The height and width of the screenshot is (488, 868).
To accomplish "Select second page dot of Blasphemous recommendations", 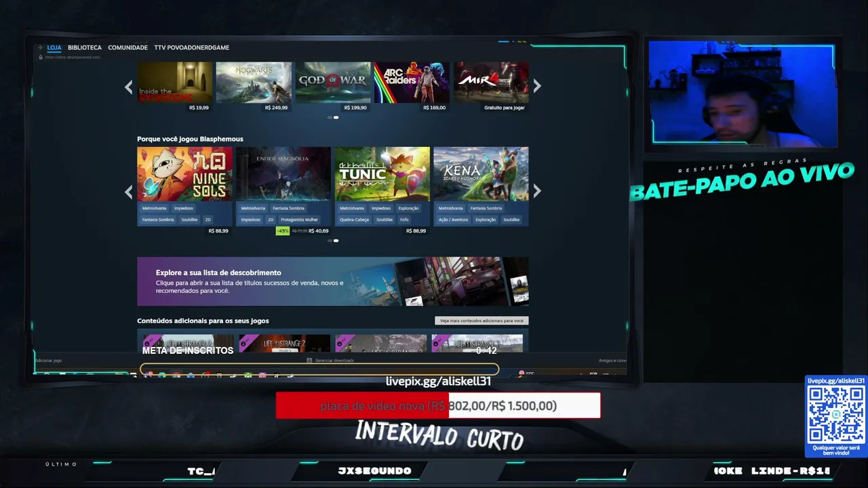I will point(336,241).
